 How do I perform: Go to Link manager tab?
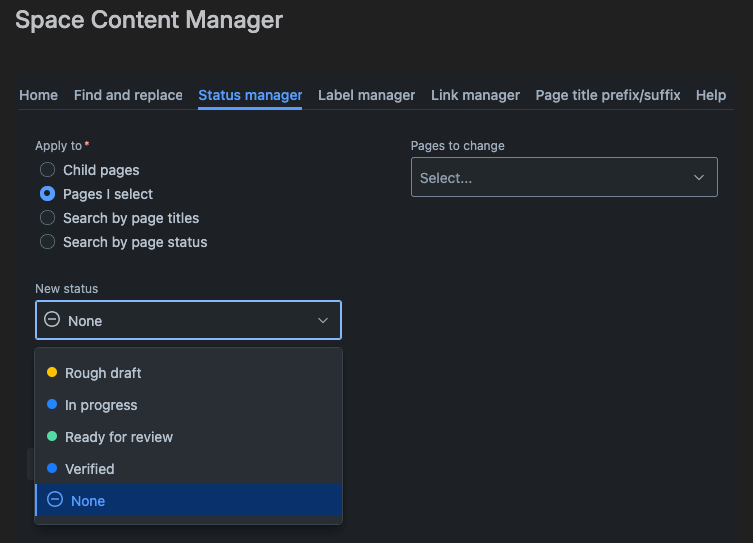click(475, 95)
